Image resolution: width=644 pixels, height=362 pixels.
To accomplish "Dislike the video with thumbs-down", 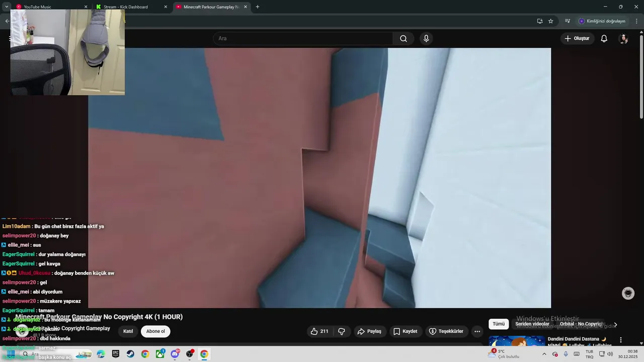I will coord(342,331).
